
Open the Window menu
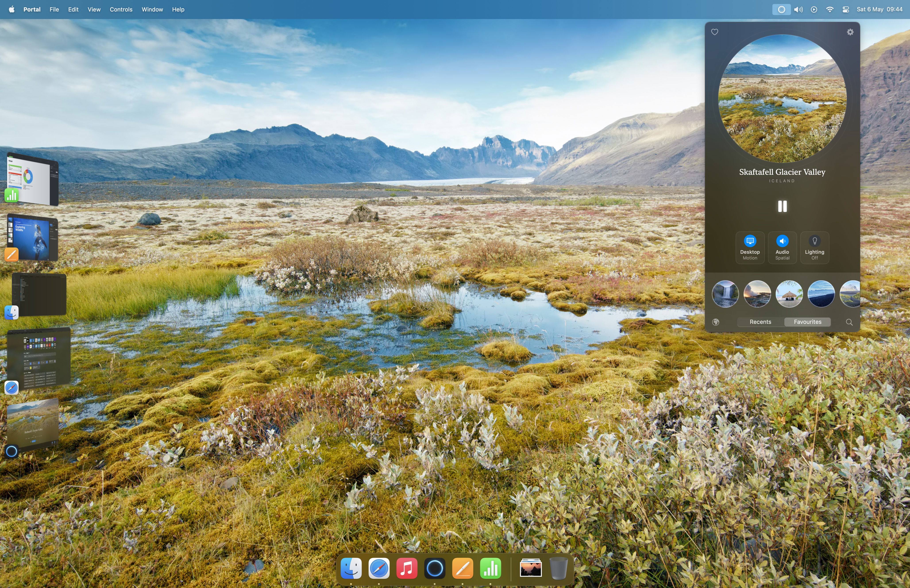point(152,10)
